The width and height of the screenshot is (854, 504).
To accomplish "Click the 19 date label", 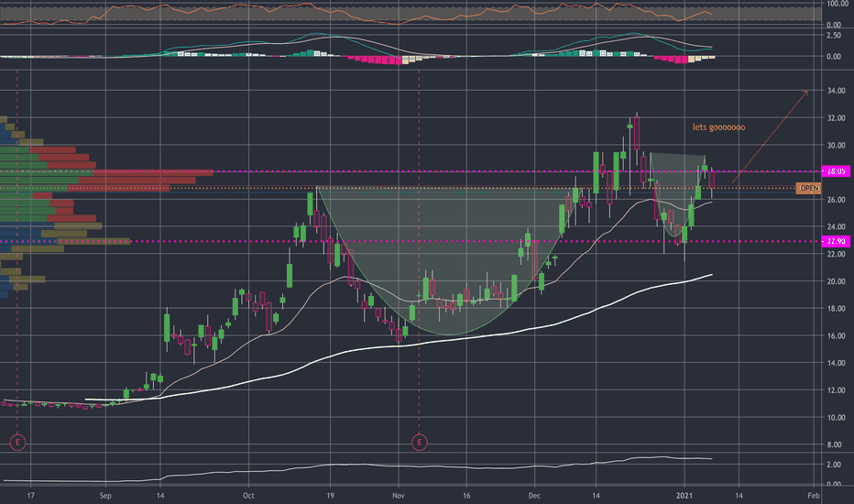I will [330, 495].
